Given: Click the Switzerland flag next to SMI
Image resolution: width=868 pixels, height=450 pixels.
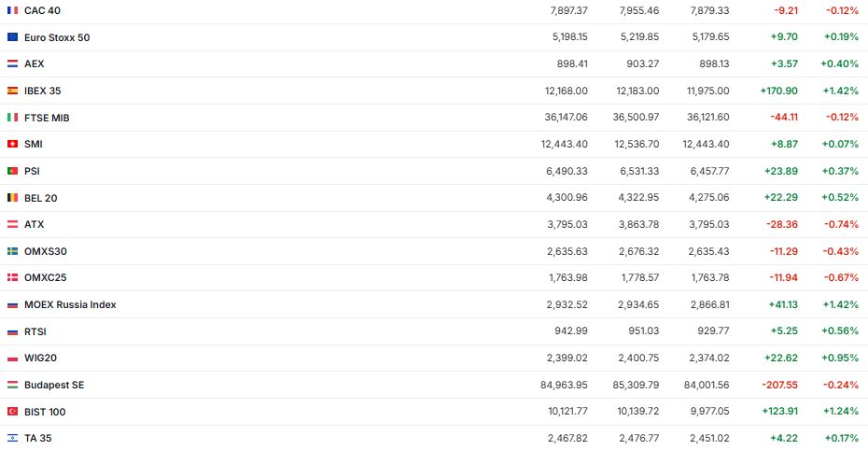Looking at the screenshot, I should coord(12,144).
